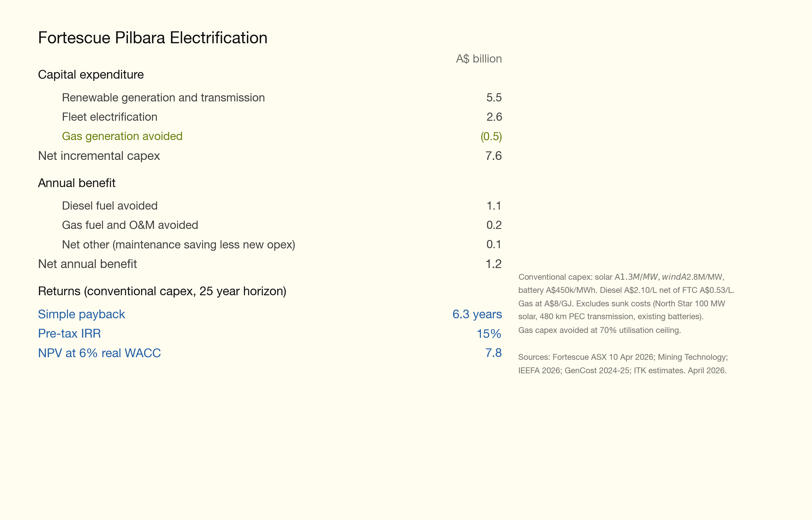The image size is (812, 520).
Task: Click the Net incremental capex label
Action: click(x=99, y=156)
